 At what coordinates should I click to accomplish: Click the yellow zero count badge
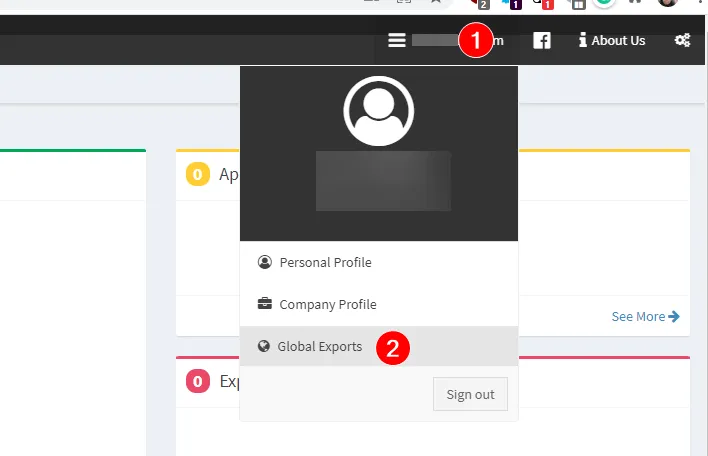197,174
